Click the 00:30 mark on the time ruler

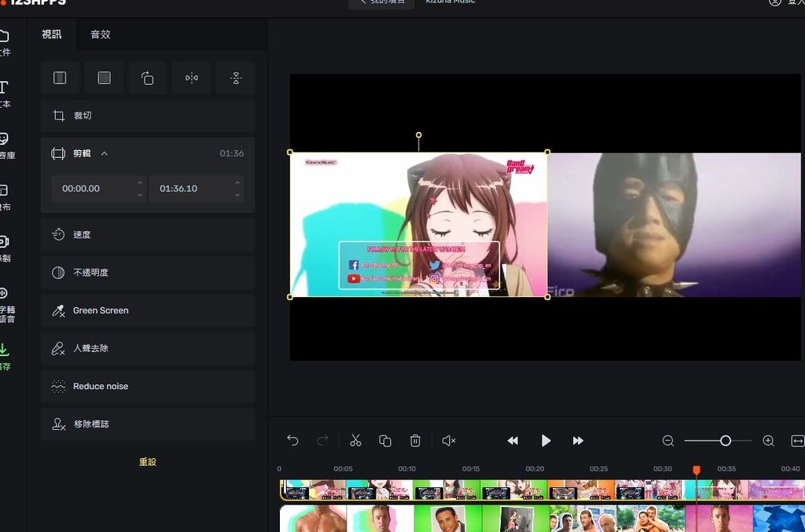(662, 469)
